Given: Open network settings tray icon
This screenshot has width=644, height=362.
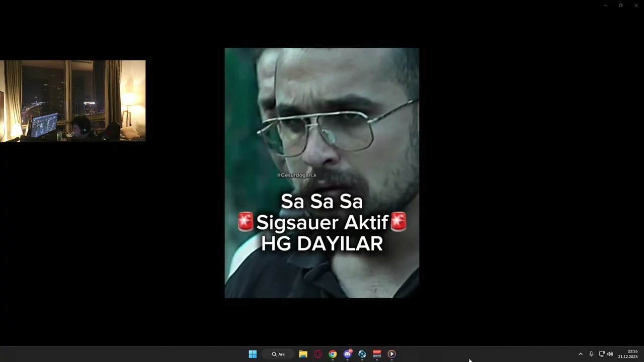Looking at the screenshot, I should coord(602,354).
